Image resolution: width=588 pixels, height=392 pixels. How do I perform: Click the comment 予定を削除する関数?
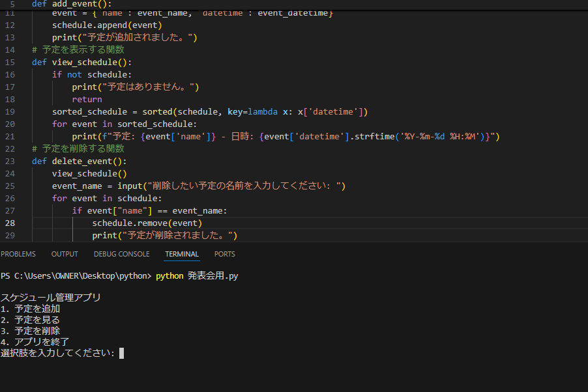[78, 148]
